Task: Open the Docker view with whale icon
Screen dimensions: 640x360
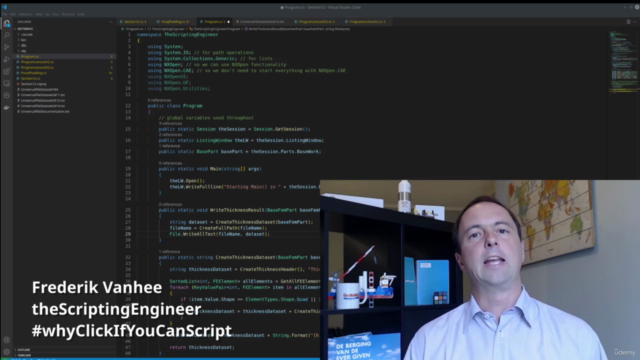Action: pos(7,107)
